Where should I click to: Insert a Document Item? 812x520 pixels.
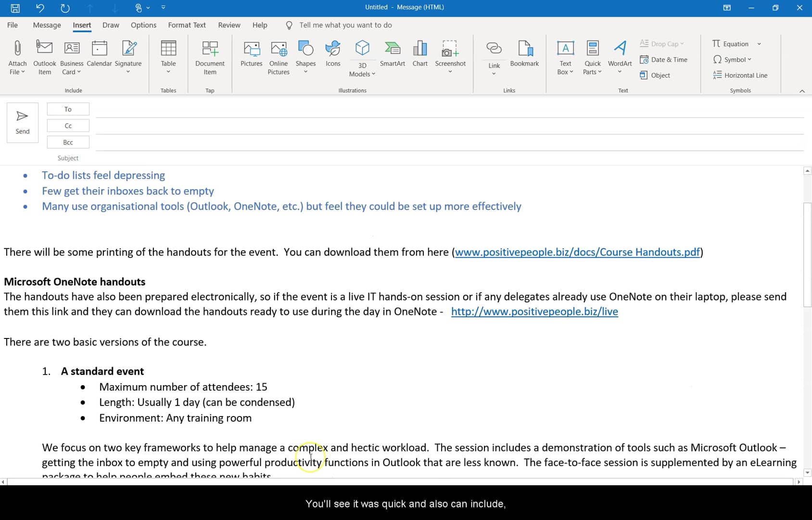(x=210, y=58)
